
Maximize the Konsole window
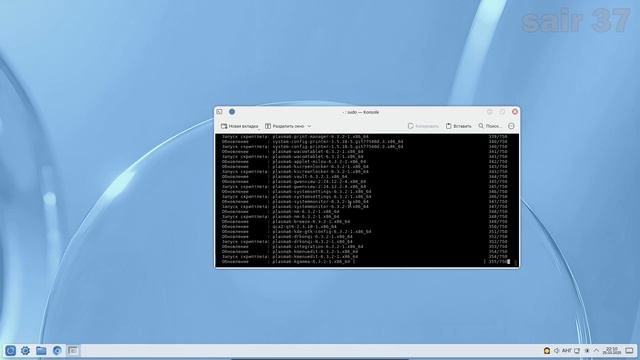tap(502, 112)
